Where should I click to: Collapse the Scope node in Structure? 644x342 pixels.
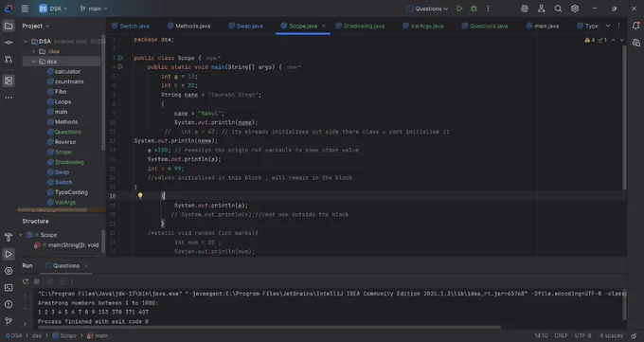click(21, 235)
